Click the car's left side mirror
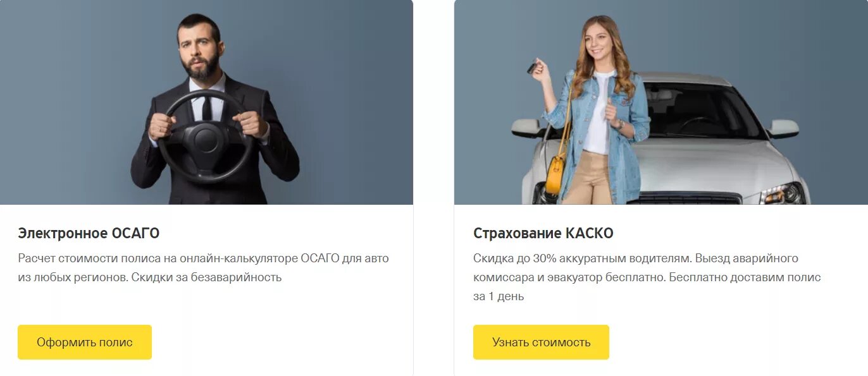Viewport: 868px width, 376px height. (528, 128)
